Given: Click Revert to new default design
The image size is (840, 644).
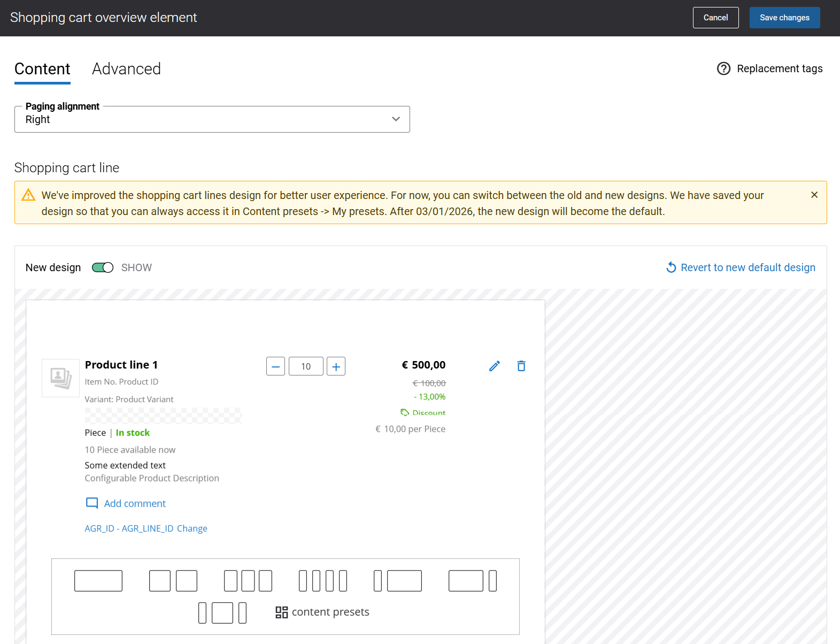Looking at the screenshot, I should [741, 267].
